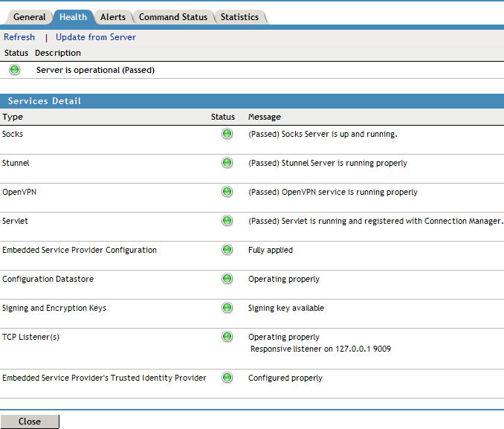
Task: Click the 'TCP Listener(s)' label
Action: (x=31, y=337)
